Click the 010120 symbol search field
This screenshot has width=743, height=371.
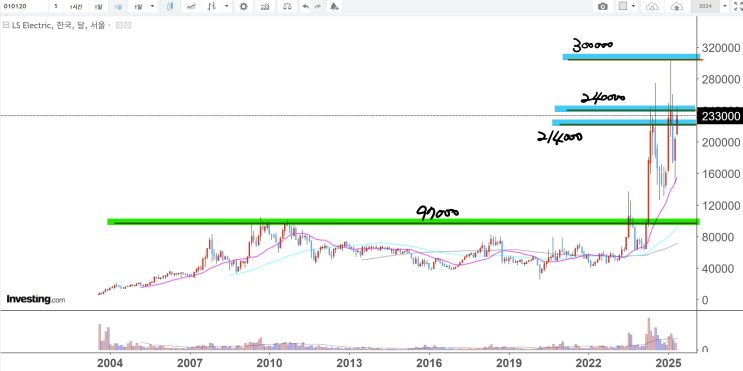coord(24,6)
